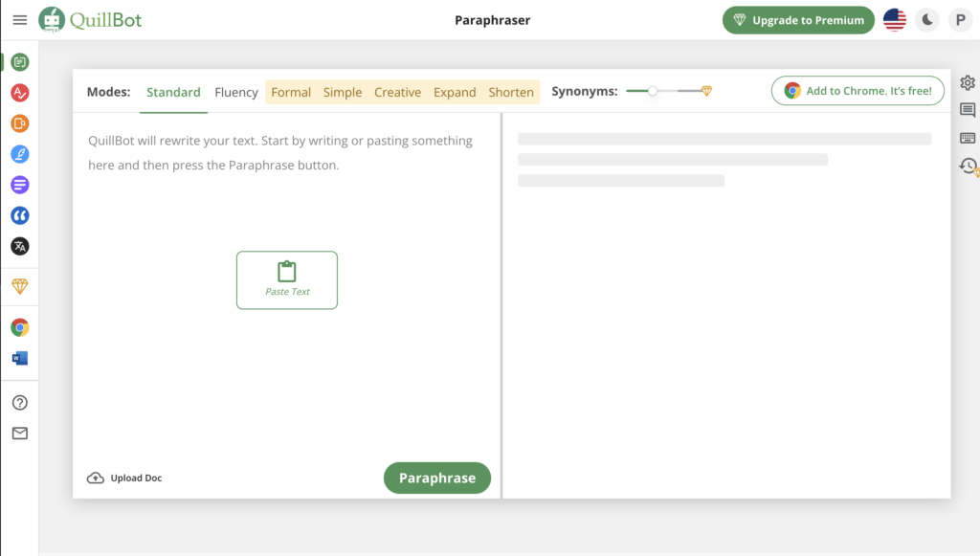980x556 pixels.
Task: Click the paraphrased output panel
Action: point(725,305)
